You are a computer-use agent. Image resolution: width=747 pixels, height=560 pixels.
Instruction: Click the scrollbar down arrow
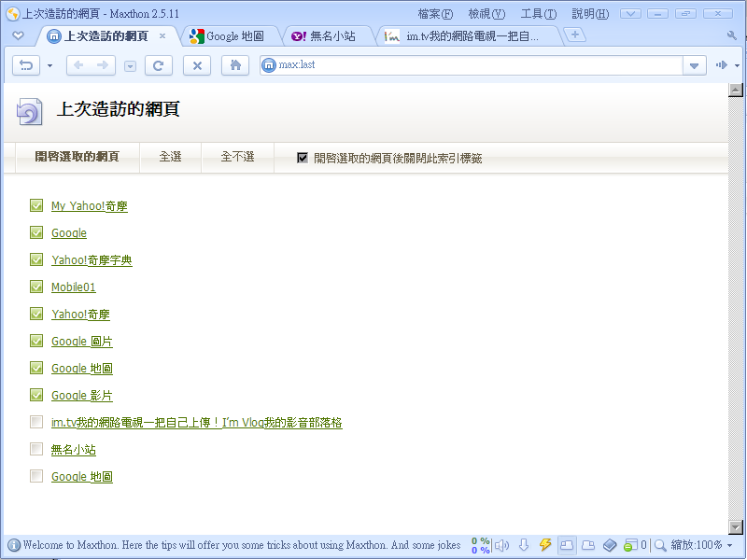click(x=736, y=527)
